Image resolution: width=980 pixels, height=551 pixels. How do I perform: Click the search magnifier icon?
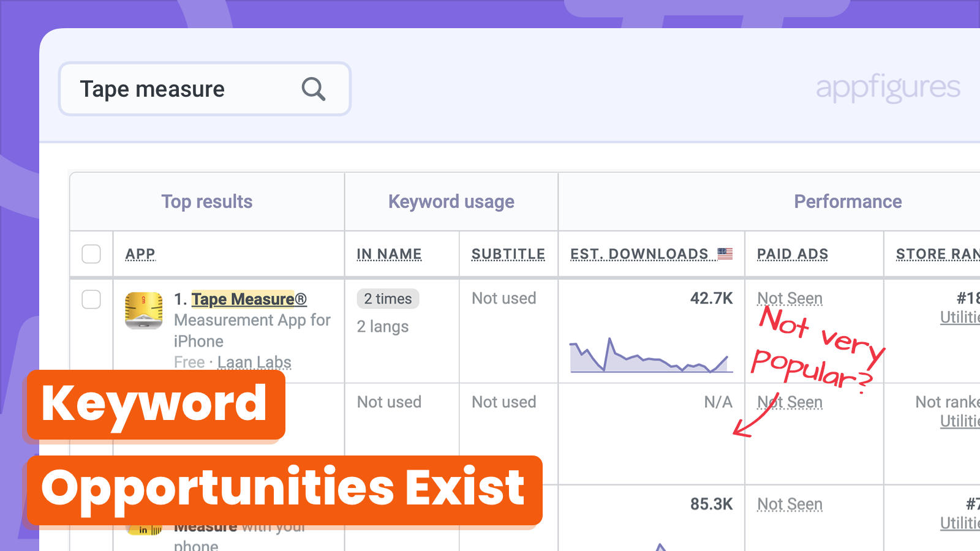pos(313,89)
